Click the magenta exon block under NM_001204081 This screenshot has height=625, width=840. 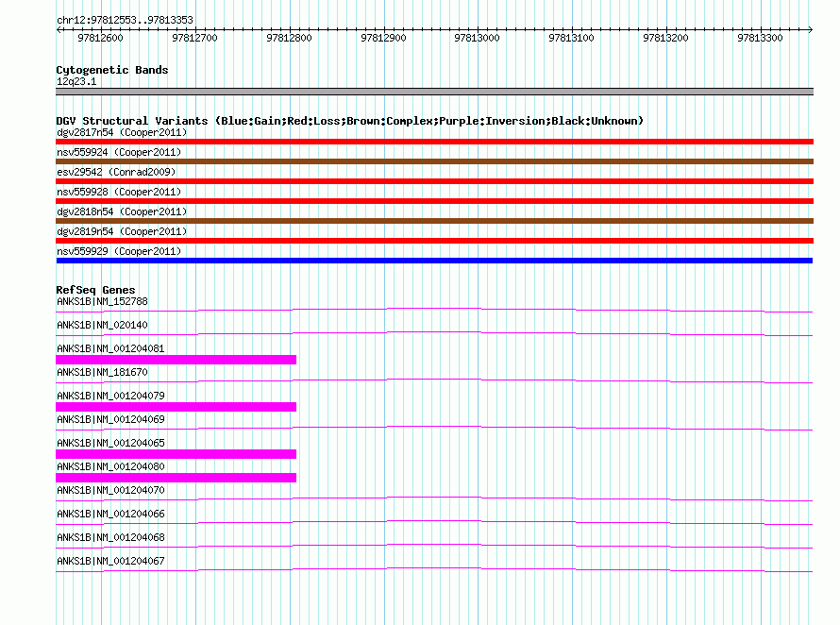pos(176,360)
